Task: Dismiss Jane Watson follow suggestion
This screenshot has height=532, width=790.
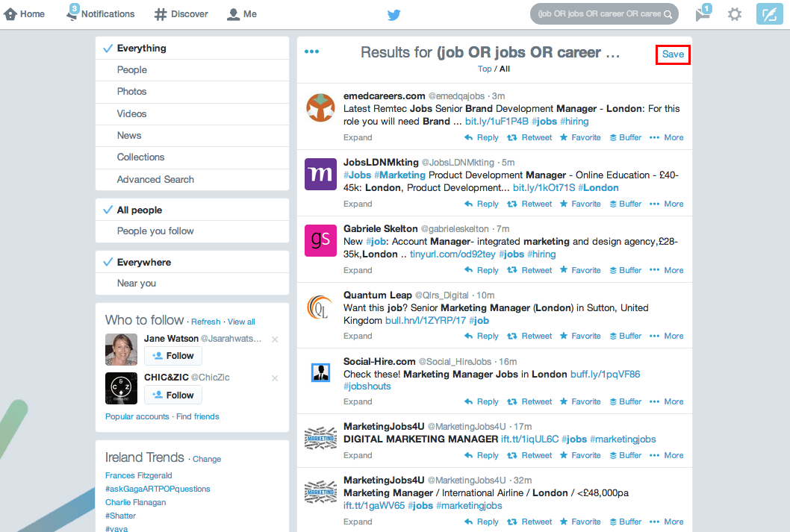Action: click(x=275, y=339)
